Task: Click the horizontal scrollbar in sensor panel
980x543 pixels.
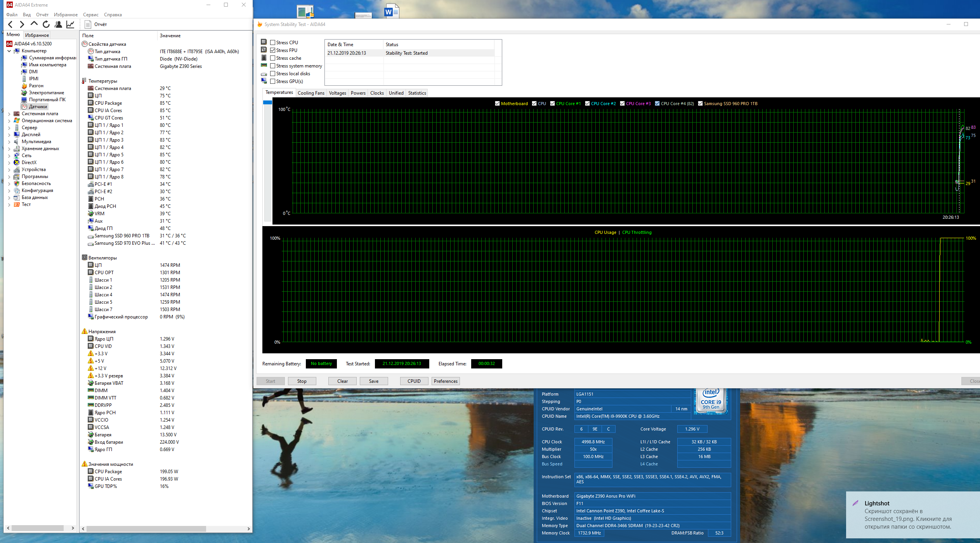Action: coord(146,529)
